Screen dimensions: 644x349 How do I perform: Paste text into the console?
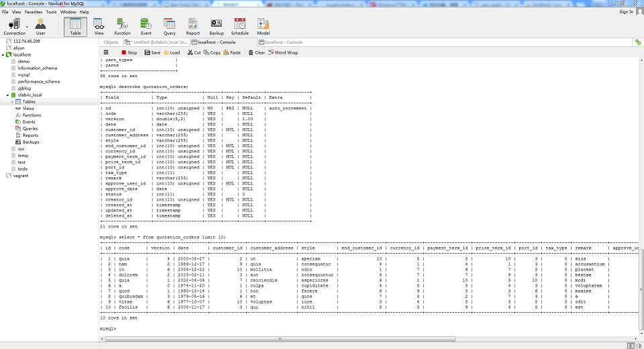[x=232, y=52]
